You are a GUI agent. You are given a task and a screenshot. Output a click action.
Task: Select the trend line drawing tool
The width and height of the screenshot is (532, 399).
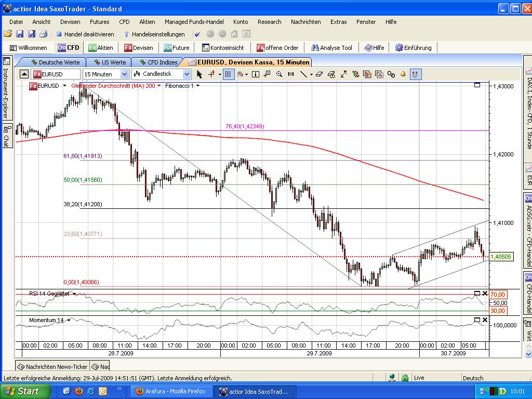click(x=304, y=74)
